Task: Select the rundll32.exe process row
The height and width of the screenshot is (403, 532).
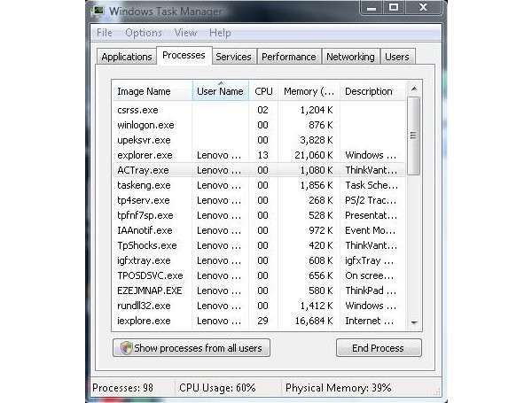Action: coord(259,306)
